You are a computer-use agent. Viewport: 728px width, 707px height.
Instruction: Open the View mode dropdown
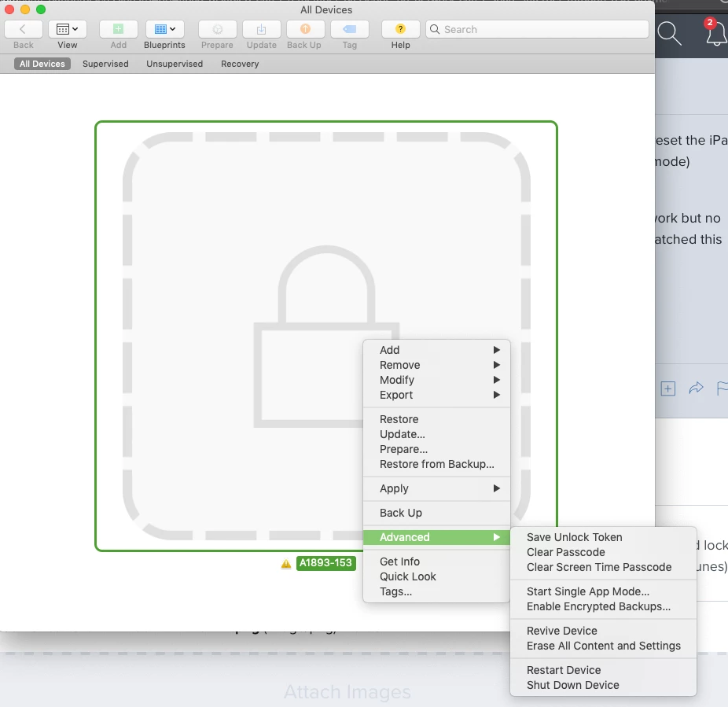tap(68, 29)
